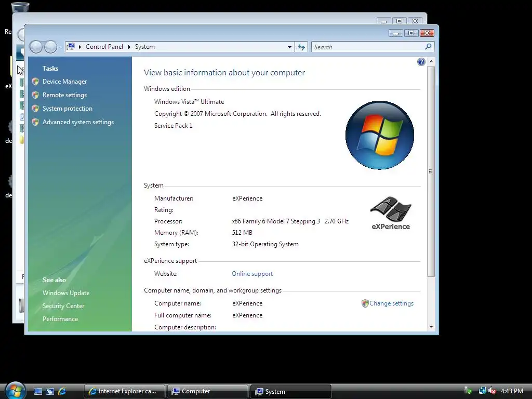
Task: Open Device Manager from Tasks
Action: coord(64,82)
